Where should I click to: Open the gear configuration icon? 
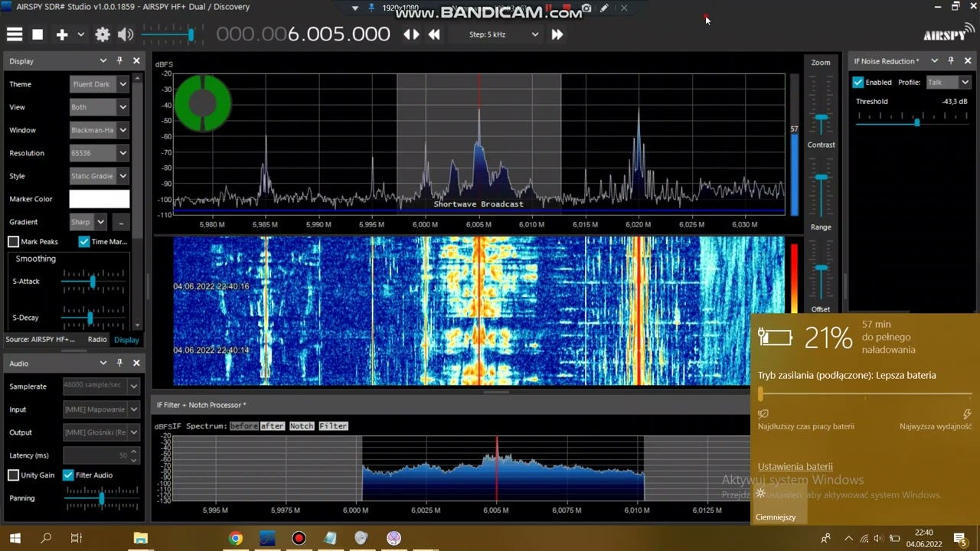pos(103,34)
